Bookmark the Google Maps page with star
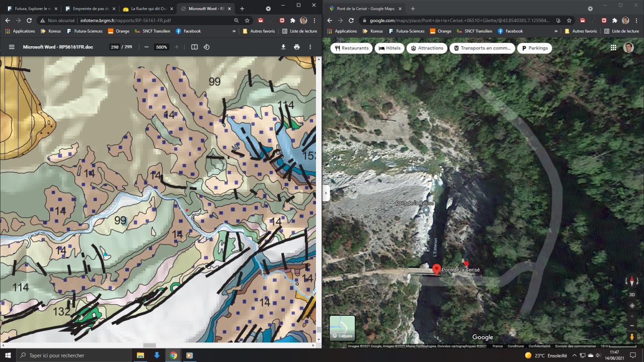Image resolution: width=644 pixels, height=362 pixels. point(569,21)
